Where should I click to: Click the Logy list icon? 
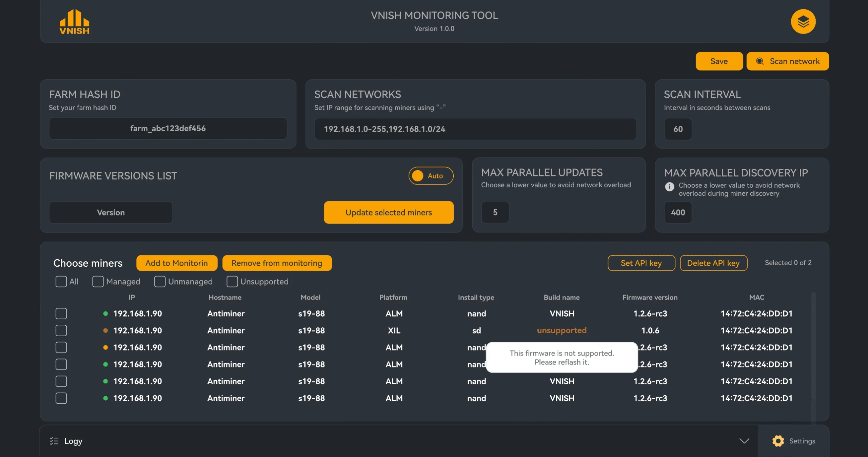coord(54,441)
